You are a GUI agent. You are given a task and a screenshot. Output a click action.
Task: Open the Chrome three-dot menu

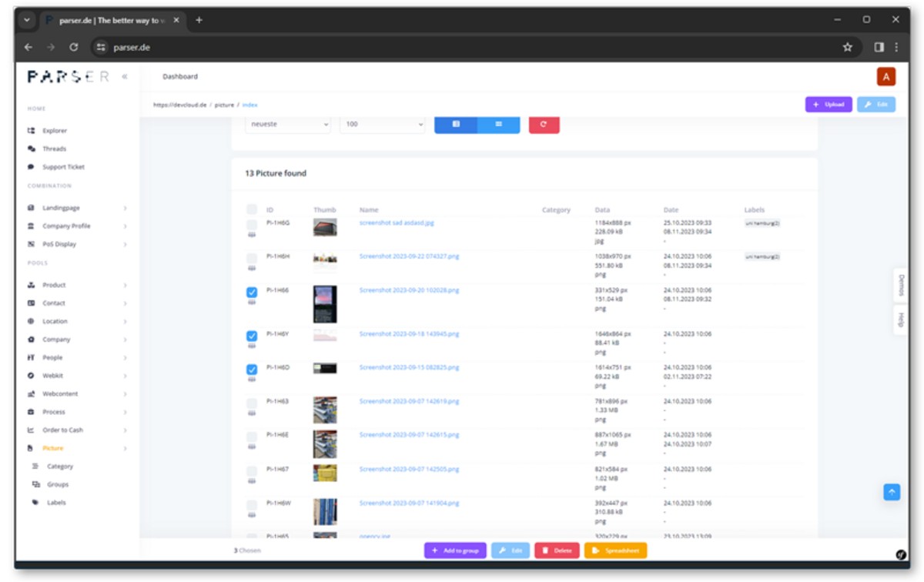(896, 47)
